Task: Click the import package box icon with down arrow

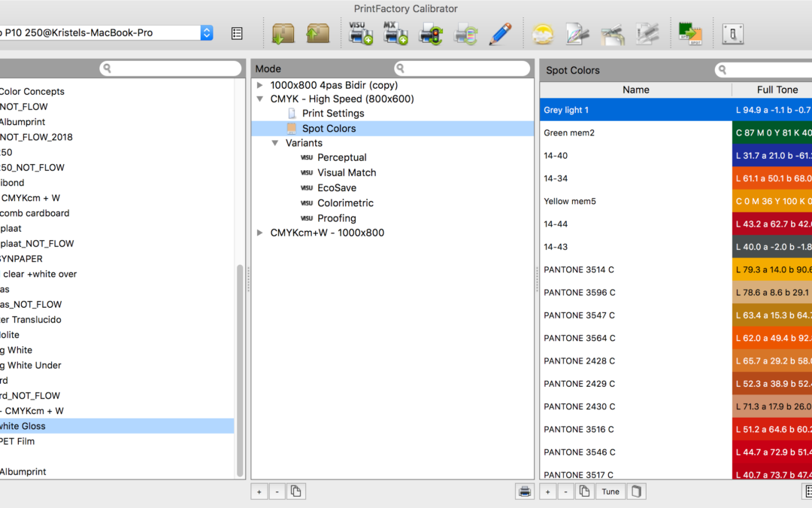Action: [283, 33]
